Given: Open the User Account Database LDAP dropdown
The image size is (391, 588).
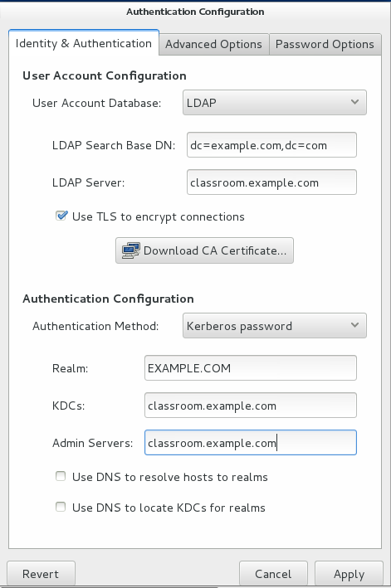Looking at the screenshot, I should 275,102.
